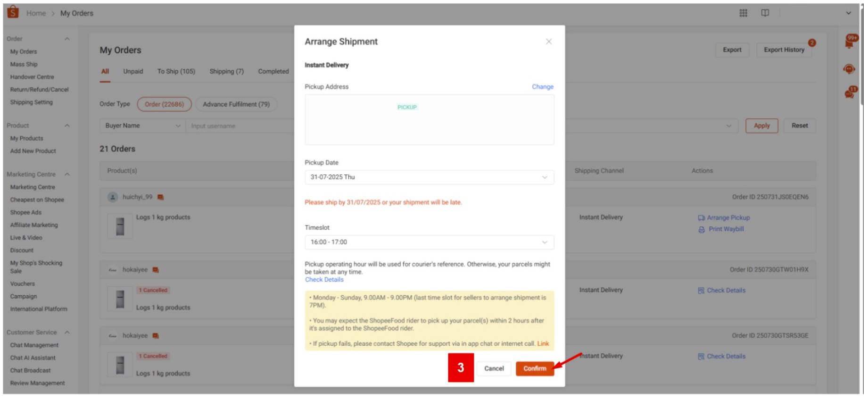
Task: Open product thumbnail of order 250730GTW01H9X
Action: pos(120,299)
